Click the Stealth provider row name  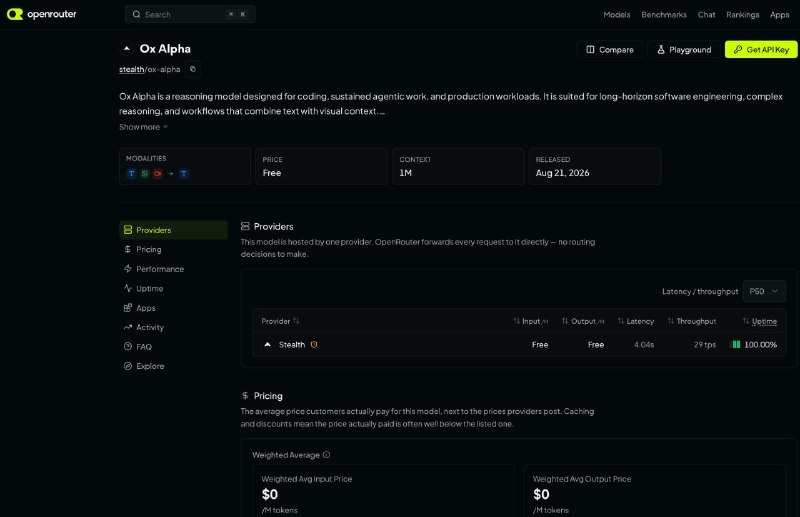(x=292, y=344)
